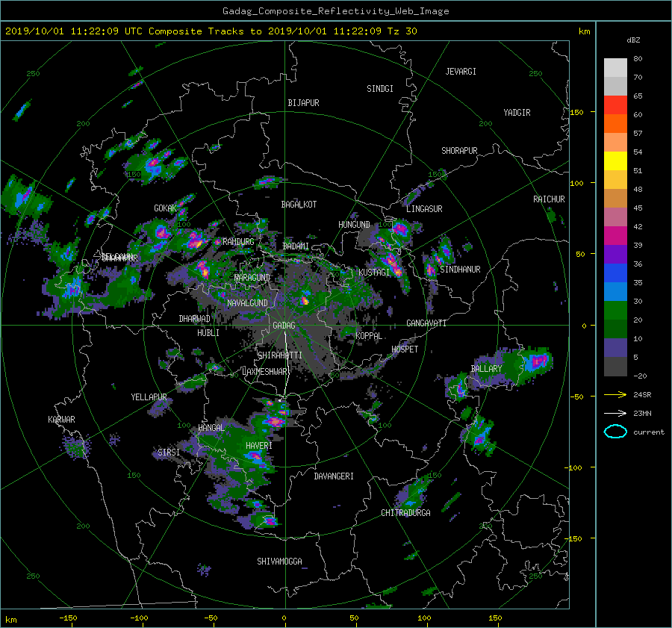Click the 150 tick on right axis
Image resolution: width=672 pixels, height=628 pixels.
pyautogui.click(x=577, y=112)
